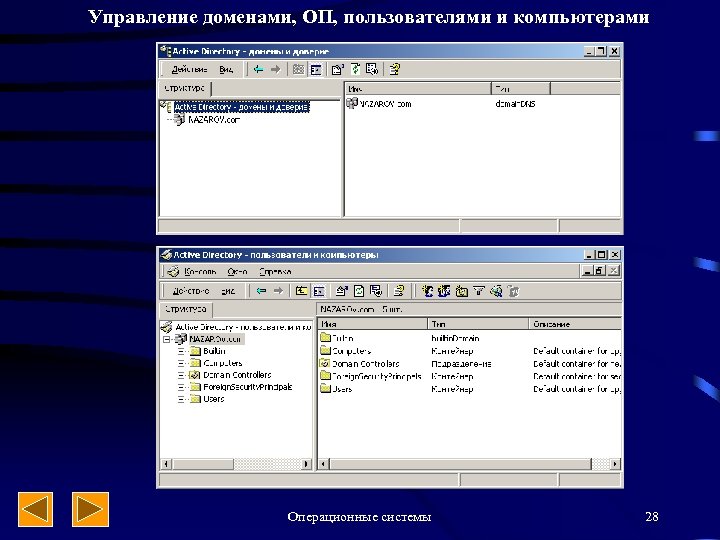Open the Окно menu
The image size is (720, 540).
pyautogui.click(x=237, y=271)
